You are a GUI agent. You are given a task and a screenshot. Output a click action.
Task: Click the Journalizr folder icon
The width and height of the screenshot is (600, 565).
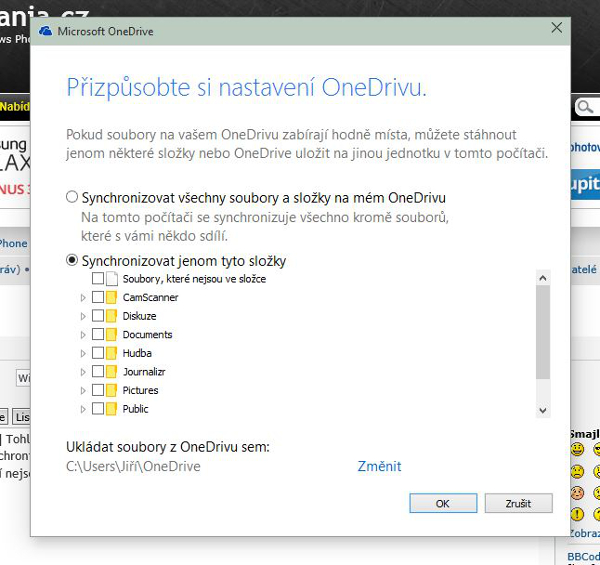click(111, 371)
